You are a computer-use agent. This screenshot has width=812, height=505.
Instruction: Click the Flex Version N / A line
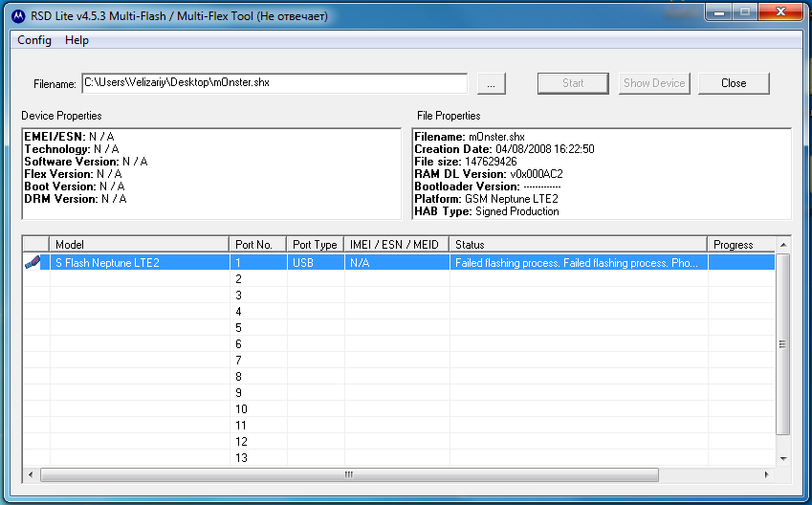(73, 174)
